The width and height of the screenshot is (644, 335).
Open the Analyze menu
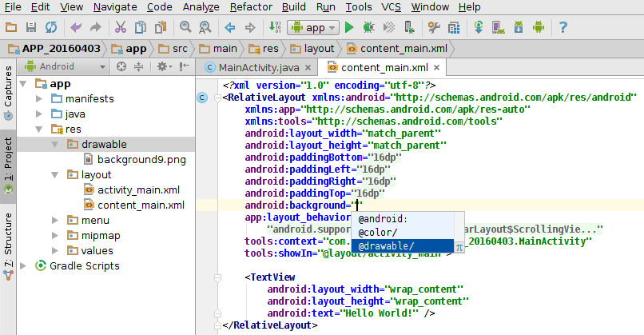click(201, 7)
